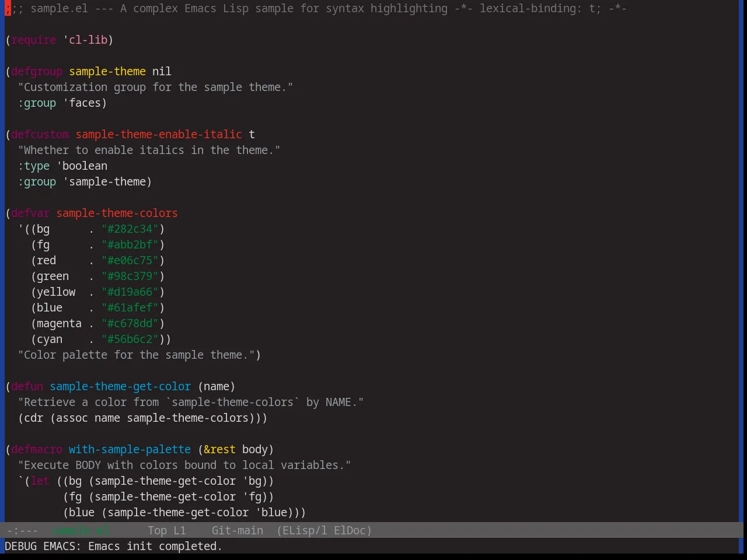Click docstring 'Customization group for the sample theme.'
747x560 pixels.
pyautogui.click(x=155, y=87)
